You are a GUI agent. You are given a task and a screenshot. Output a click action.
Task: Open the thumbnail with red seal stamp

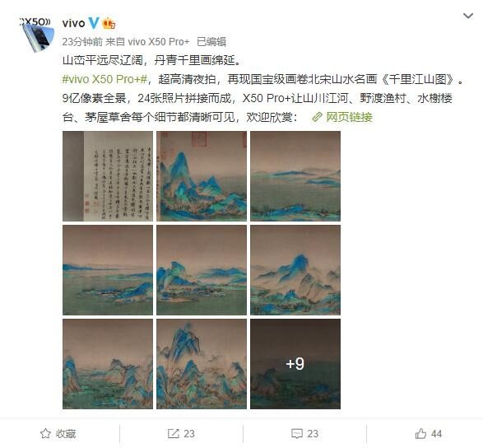coord(202,176)
